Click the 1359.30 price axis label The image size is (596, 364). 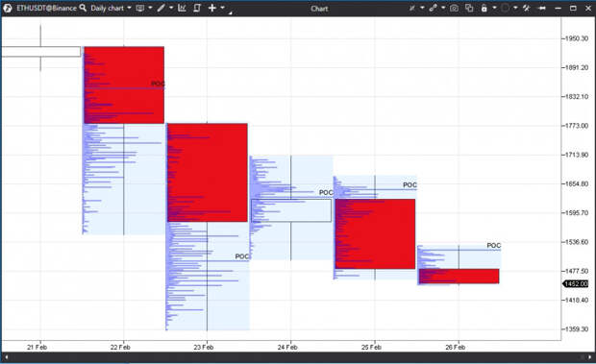[x=577, y=329]
